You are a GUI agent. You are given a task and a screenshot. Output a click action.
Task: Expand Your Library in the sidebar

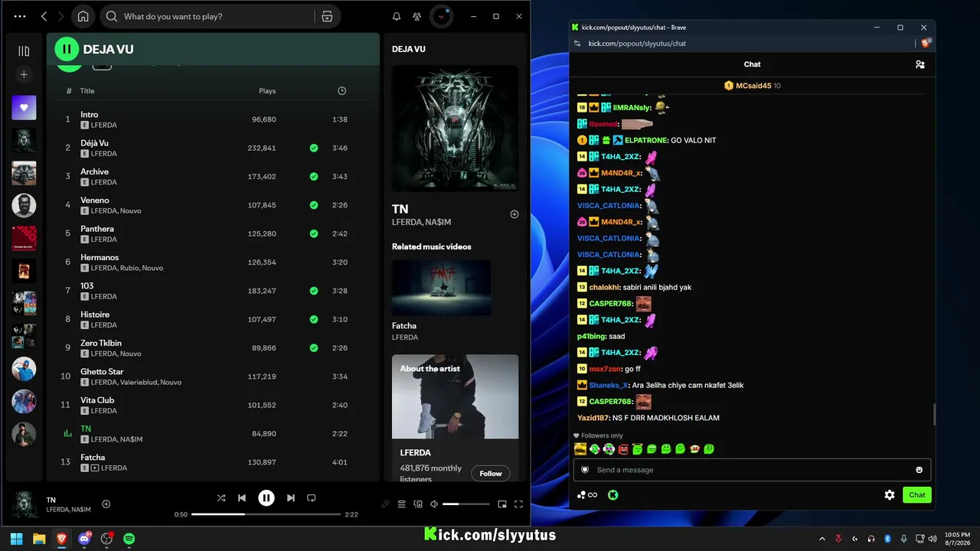[x=24, y=51]
